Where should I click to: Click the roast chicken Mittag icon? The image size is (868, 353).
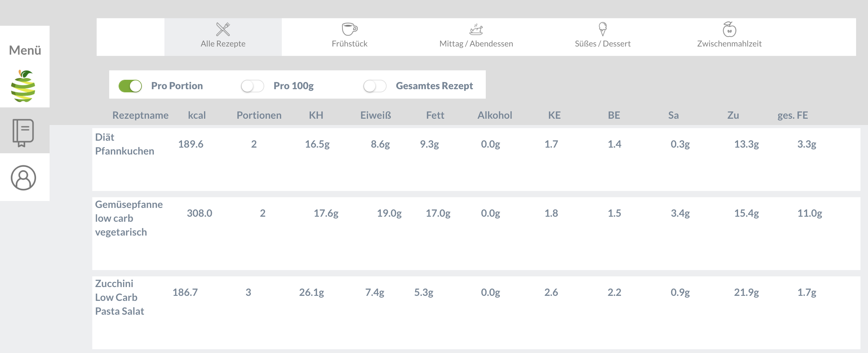click(x=476, y=29)
